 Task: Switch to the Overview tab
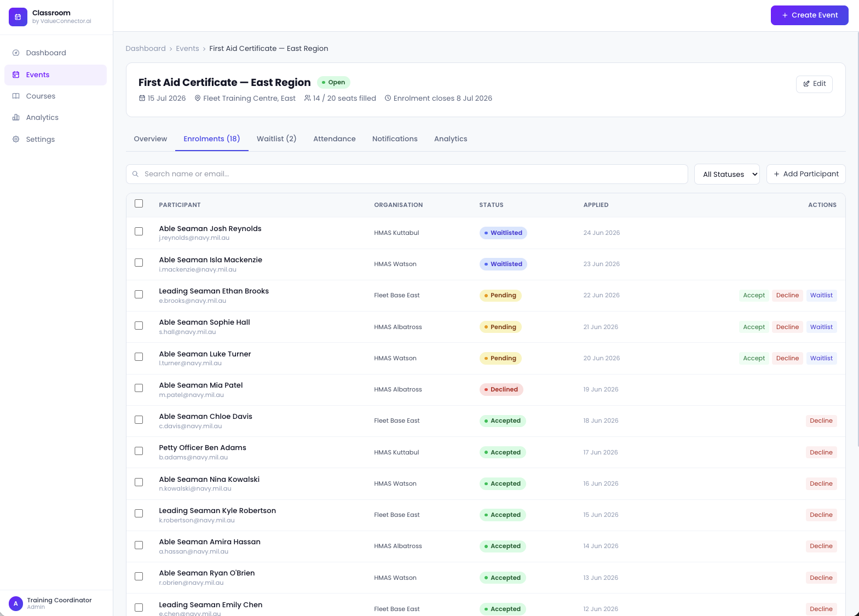151,139
